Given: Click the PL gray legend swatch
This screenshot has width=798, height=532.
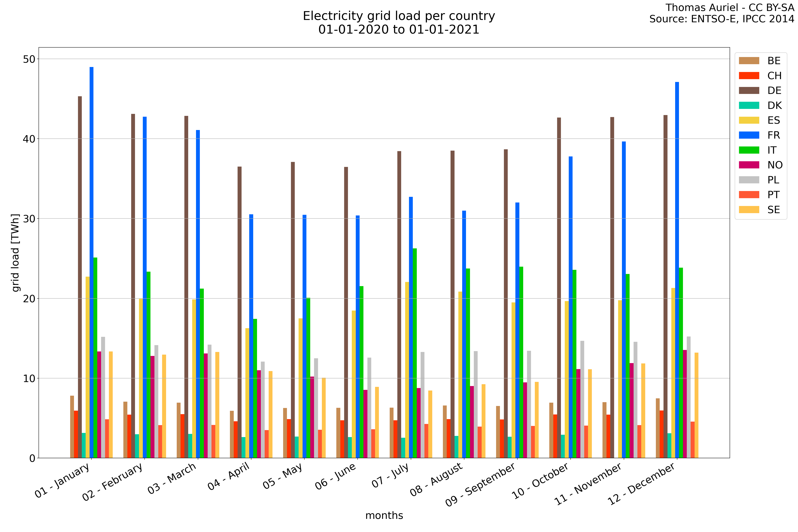Looking at the screenshot, I should click(x=749, y=180).
